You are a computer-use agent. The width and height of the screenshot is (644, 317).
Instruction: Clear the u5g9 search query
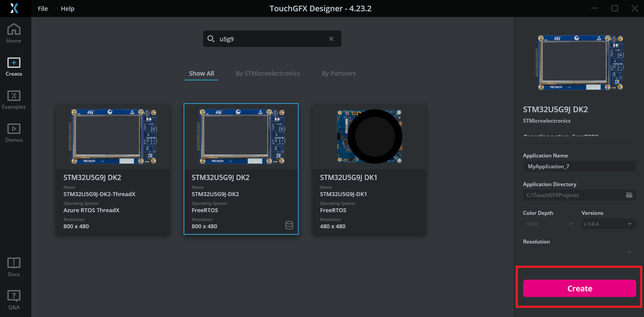[x=331, y=39]
